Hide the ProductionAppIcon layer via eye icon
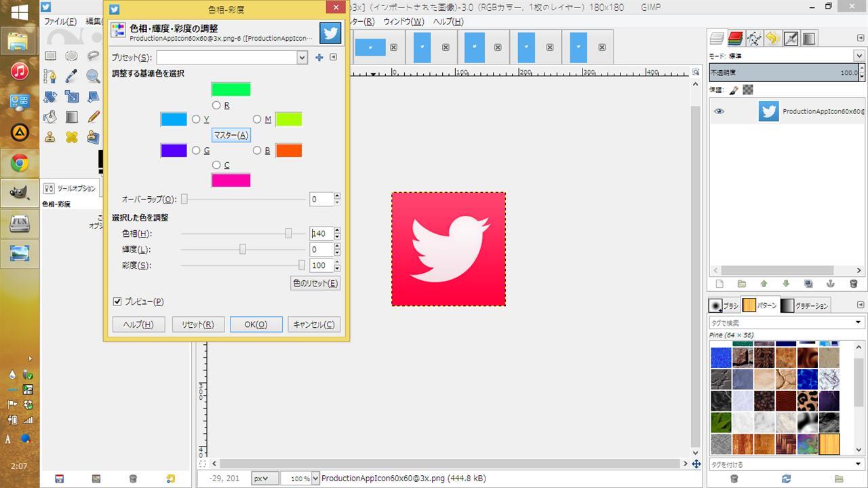This screenshot has width=868, height=488. [x=719, y=111]
